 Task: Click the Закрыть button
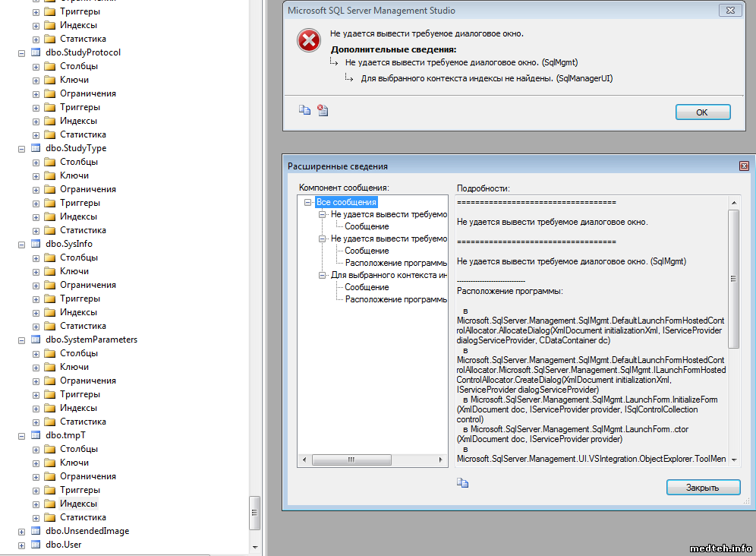coord(703,487)
